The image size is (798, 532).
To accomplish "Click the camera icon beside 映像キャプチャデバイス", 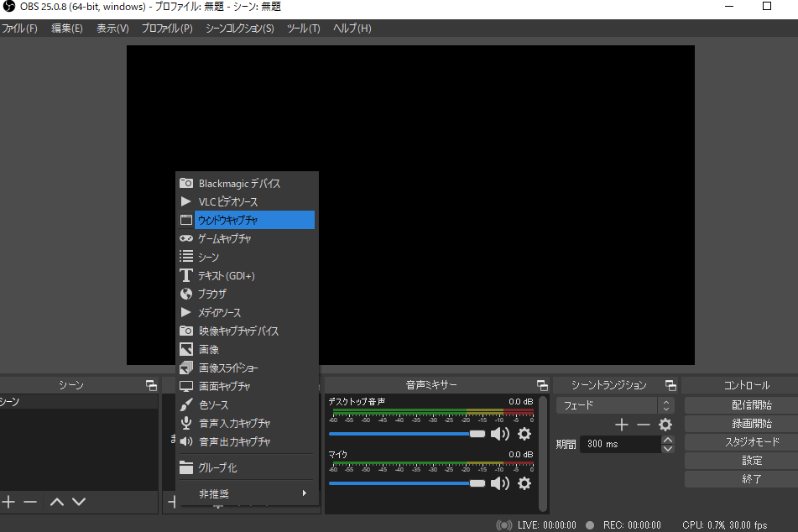I will click(x=186, y=331).
